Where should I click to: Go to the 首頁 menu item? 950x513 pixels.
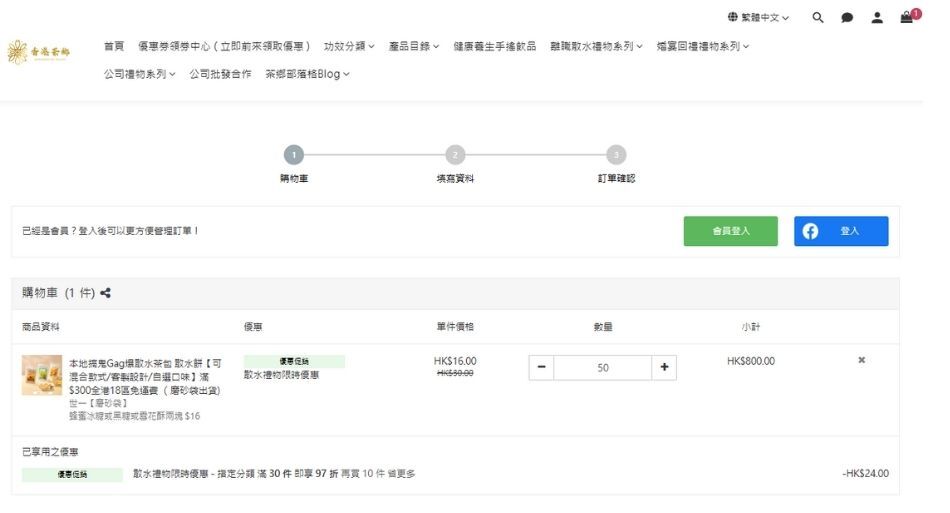(114, 46)
